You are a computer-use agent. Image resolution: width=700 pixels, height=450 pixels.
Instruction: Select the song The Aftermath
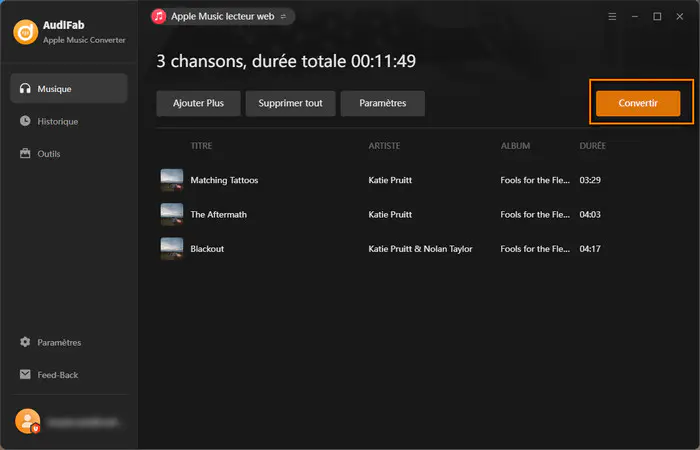click(218, 215)
